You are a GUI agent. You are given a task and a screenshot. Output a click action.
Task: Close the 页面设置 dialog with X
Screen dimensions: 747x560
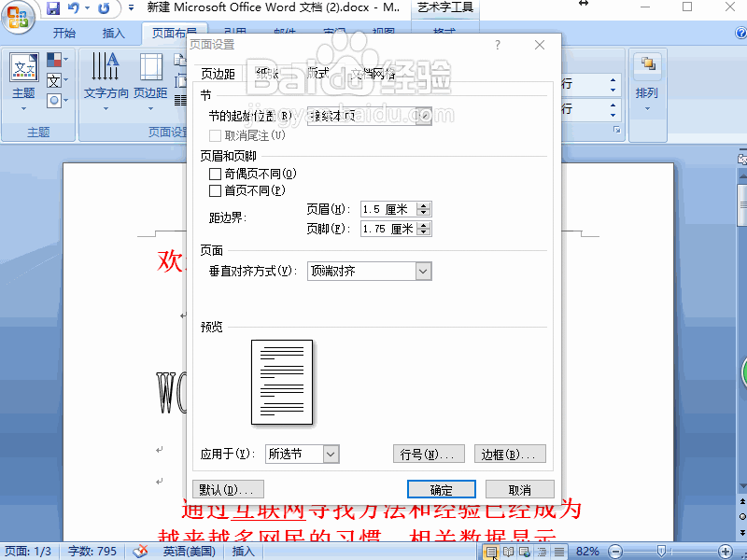coord(540,45)
